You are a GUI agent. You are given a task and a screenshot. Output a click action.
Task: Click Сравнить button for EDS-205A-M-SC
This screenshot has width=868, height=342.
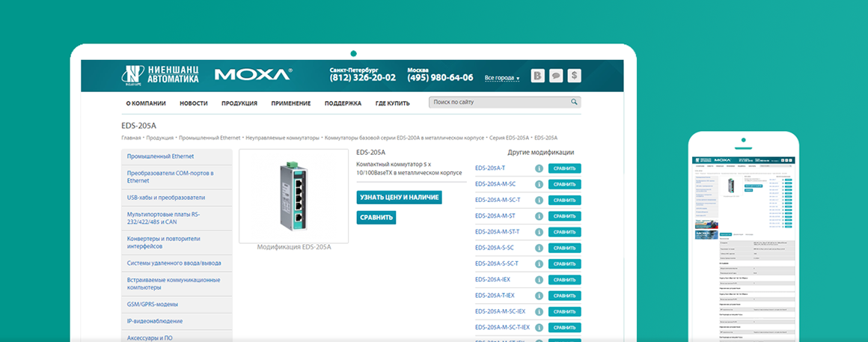coord(565,184)
